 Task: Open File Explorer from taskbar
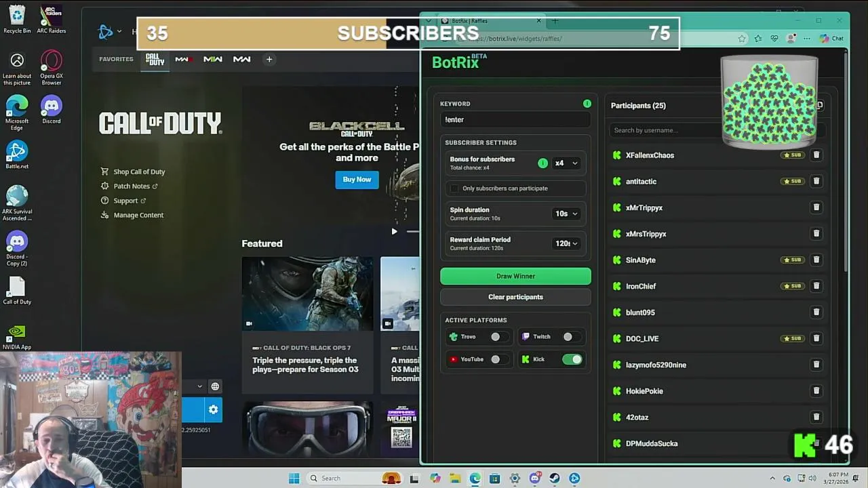point(455,479)
